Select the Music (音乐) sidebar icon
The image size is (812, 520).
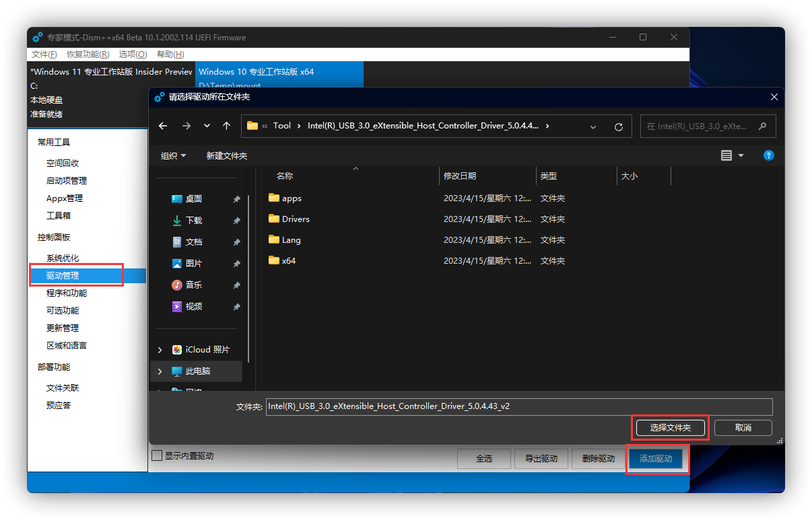coord(177,285)
